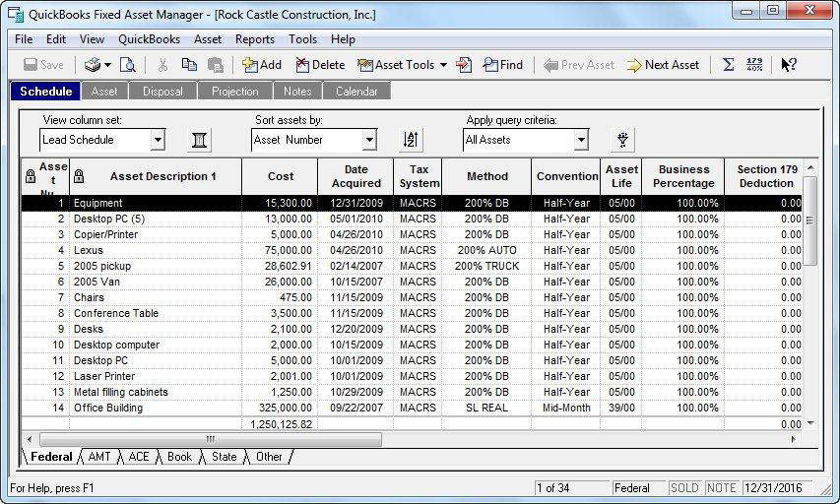Open the QuickBooks menu
840x504 pixels.
(x=149, y=39)
